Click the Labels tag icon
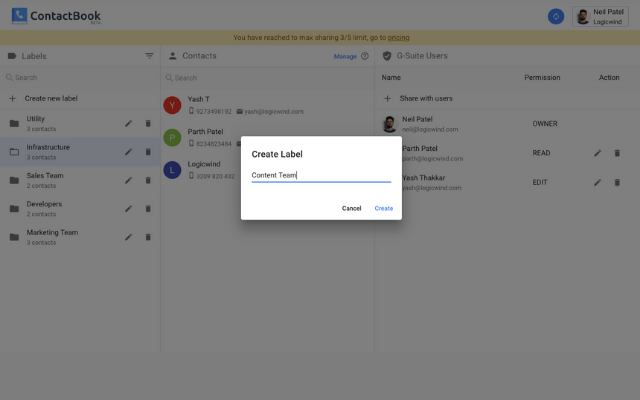The image size is (640, 400). (12, 56)
